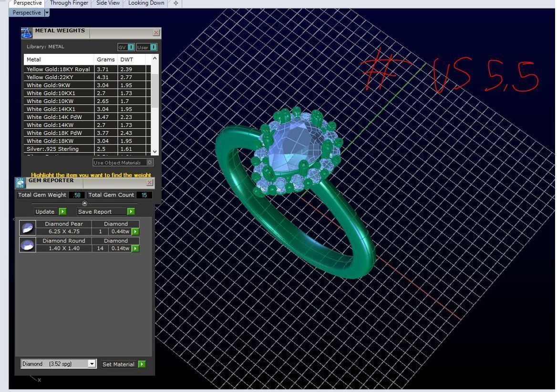Select the White Gold:14KX1 row
Image resolution: width=557 pixels, height=392 pixels.
click(87, 109)
